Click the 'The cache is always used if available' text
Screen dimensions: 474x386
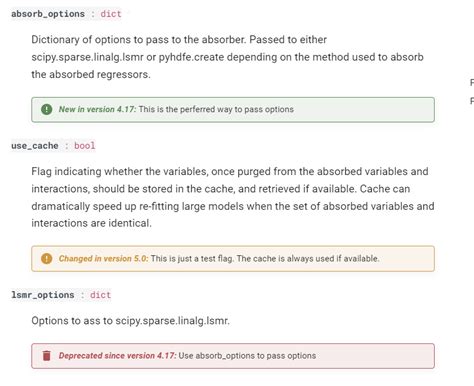tap(308, 258)
